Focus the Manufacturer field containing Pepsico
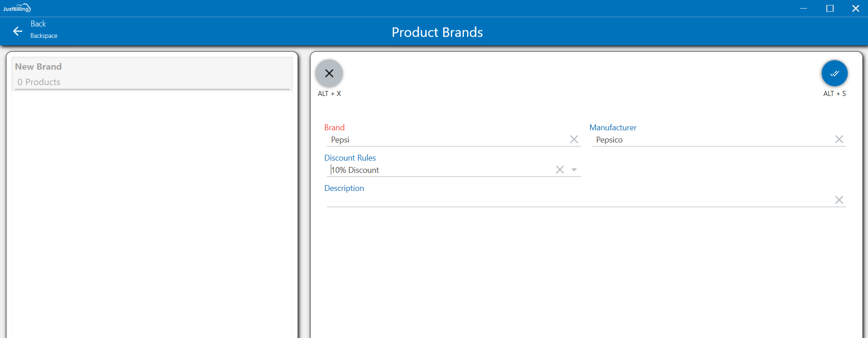 click(711, 140)
